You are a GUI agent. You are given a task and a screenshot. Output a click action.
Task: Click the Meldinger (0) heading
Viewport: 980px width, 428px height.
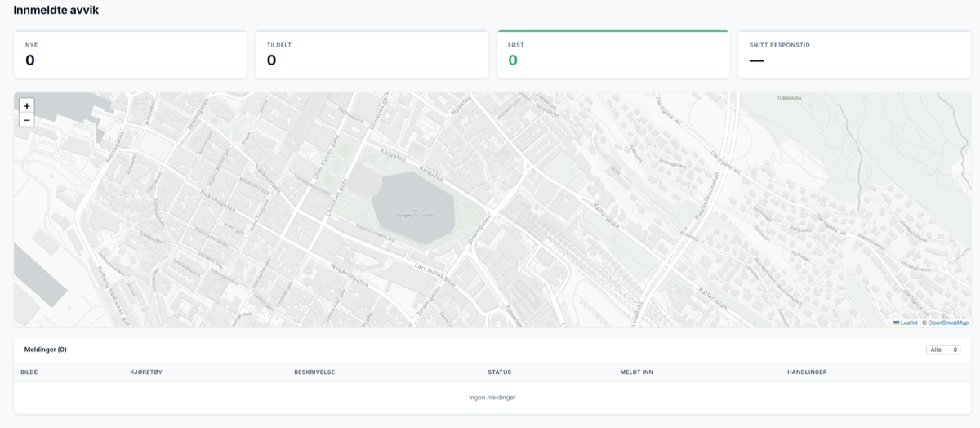pos(46,350)
